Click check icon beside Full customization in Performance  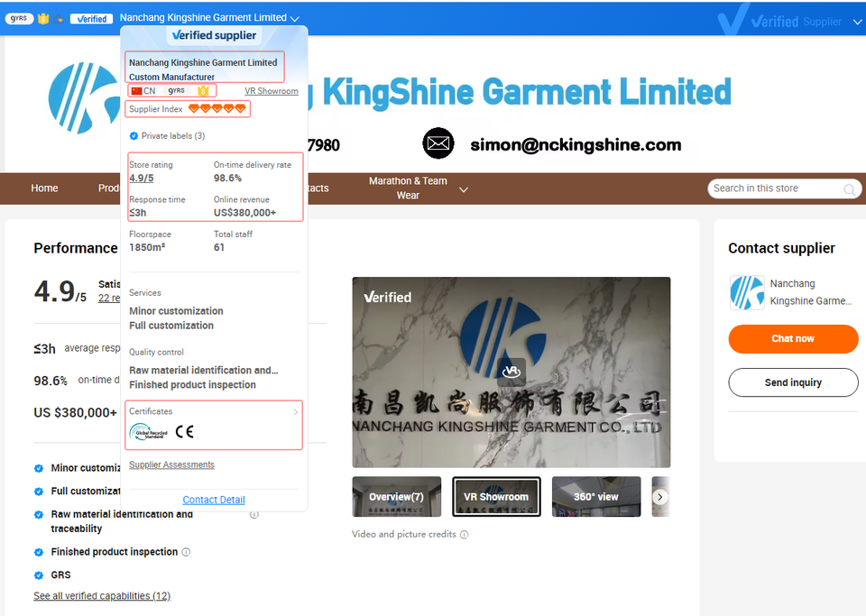click(x=39, y=492)
